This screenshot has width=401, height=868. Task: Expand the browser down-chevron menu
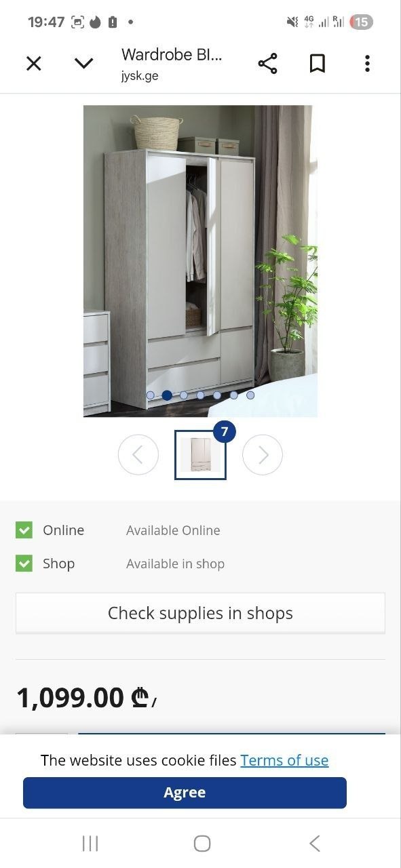click(83, 64)
